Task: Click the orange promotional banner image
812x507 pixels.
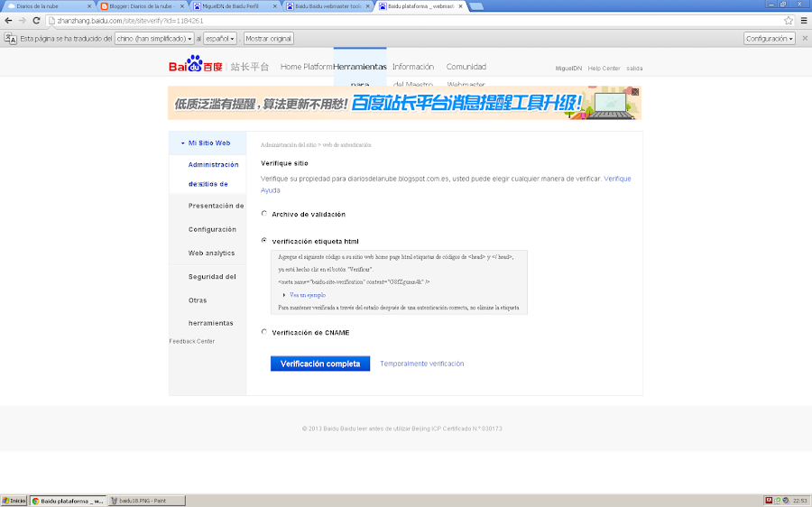Action: [x=404, y=103]
